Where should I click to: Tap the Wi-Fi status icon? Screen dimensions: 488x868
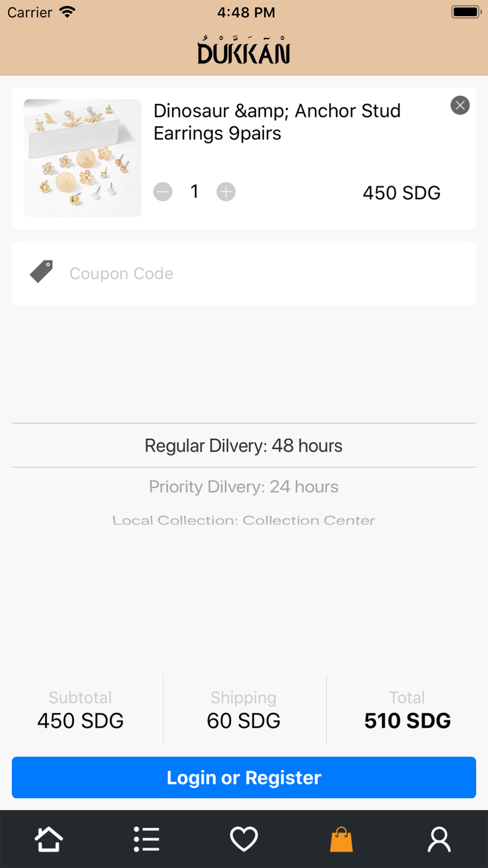(67, 12)
